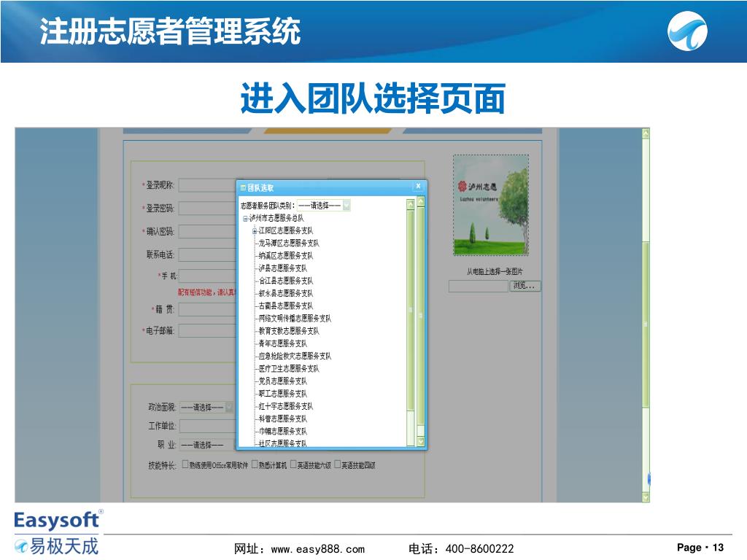Click the image file path field

click(479, 286)
